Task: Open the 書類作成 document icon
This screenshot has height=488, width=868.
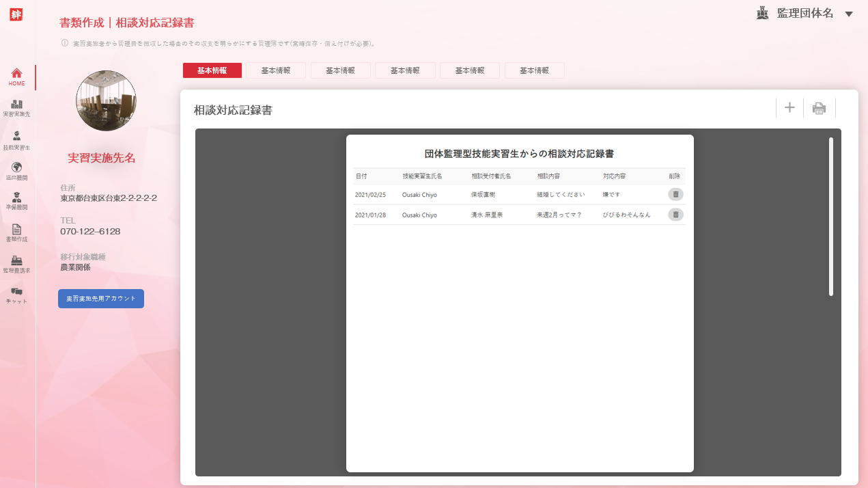Action: (17, 233)
